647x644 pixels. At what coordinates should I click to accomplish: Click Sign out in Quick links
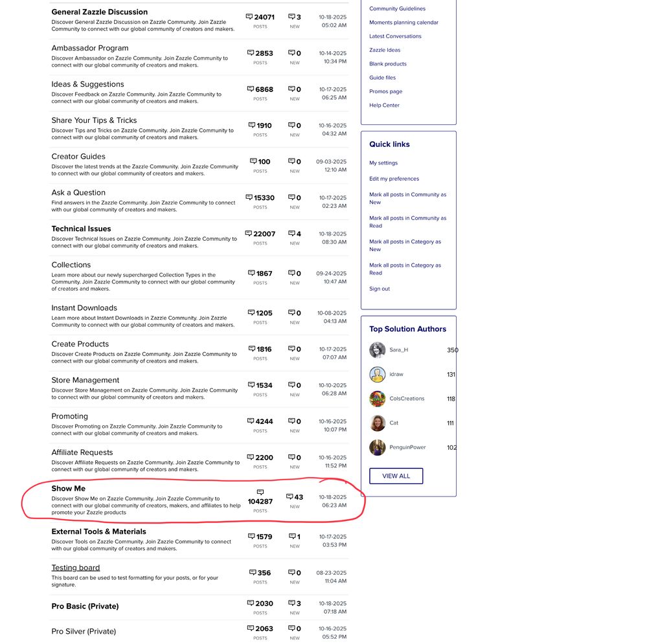[380, 289]
